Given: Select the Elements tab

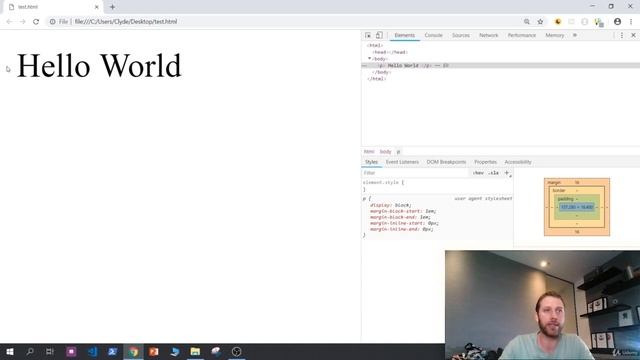Looking at the screenshot, I should click(404, 36).
